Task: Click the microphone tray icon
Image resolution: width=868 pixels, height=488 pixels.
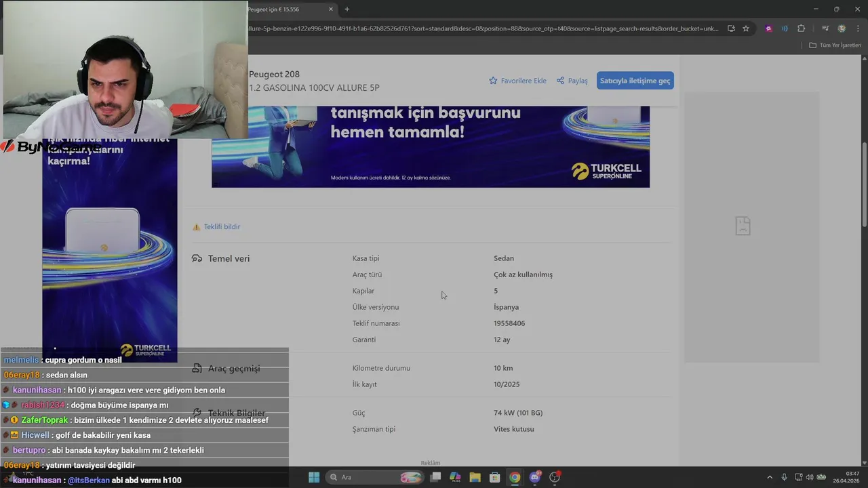Action: tap(785, 477)
